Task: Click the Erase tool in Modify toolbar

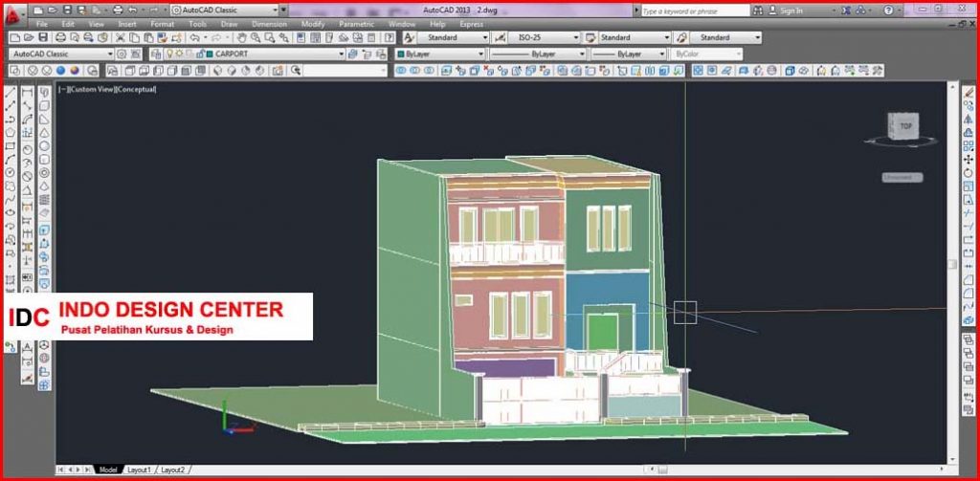Action: (x=969, y=93)
